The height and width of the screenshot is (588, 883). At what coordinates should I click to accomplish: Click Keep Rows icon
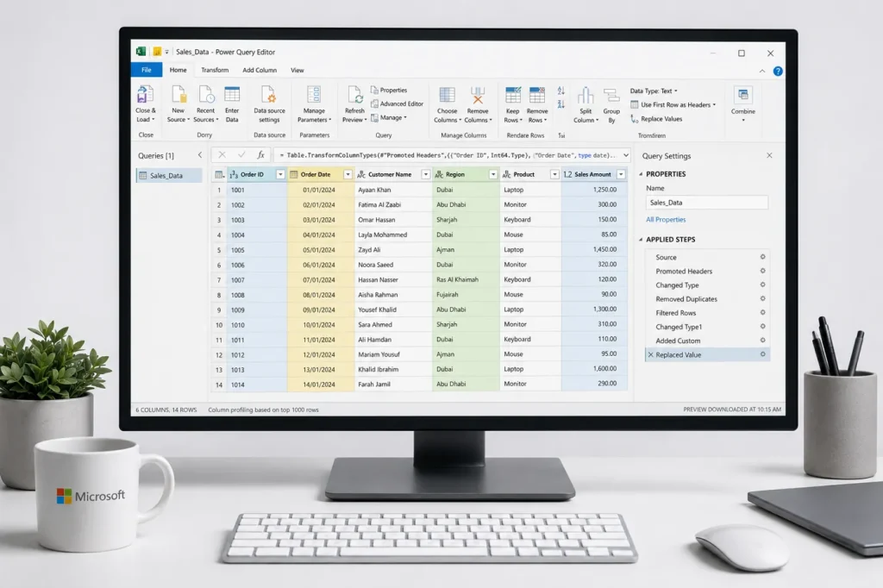pos(512,95)
